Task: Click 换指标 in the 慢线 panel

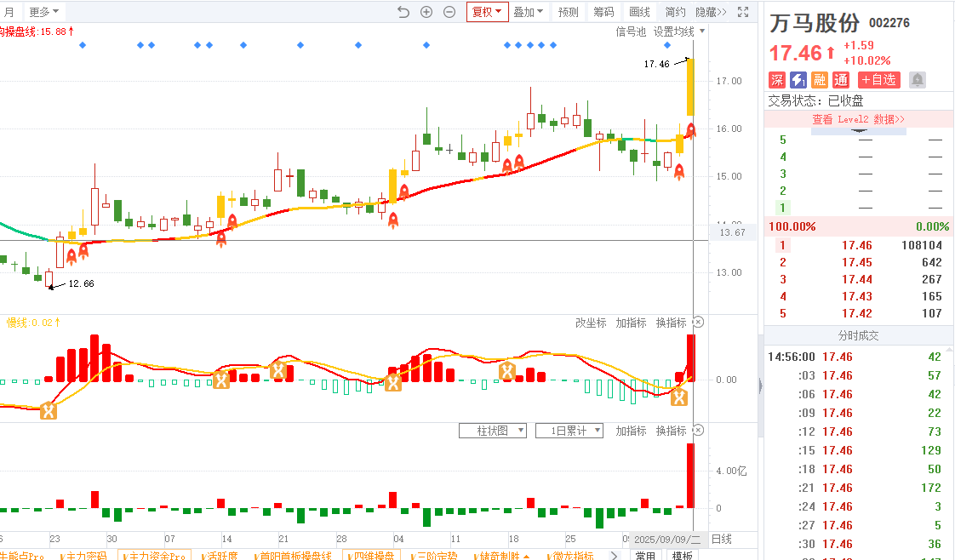Action: [x=672, y=323]
